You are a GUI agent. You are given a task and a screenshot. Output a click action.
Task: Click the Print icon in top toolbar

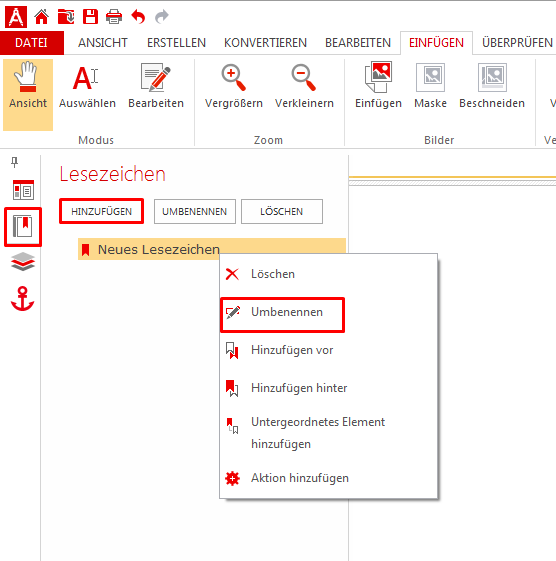pyautogui.click(x=114, y=17)
